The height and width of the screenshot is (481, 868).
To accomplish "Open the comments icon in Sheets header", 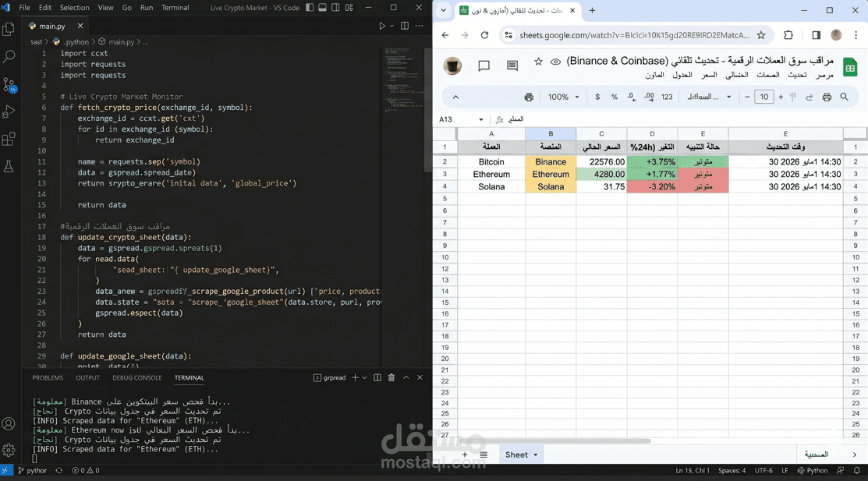I will [x=512, y=65].
